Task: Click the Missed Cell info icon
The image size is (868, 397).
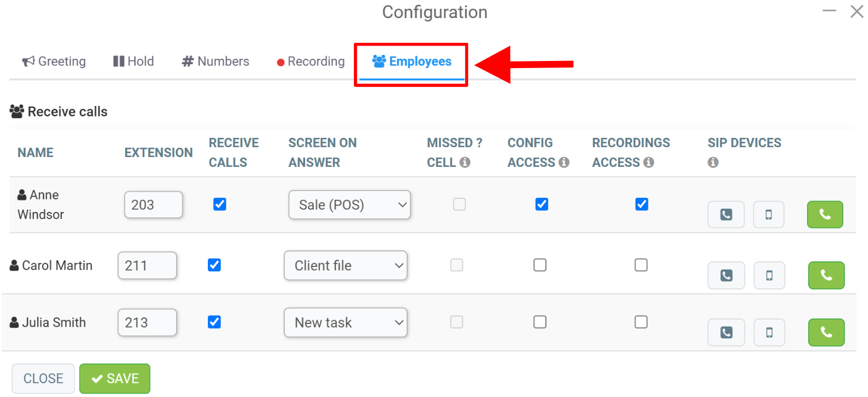Action: [x=465, y=163]
